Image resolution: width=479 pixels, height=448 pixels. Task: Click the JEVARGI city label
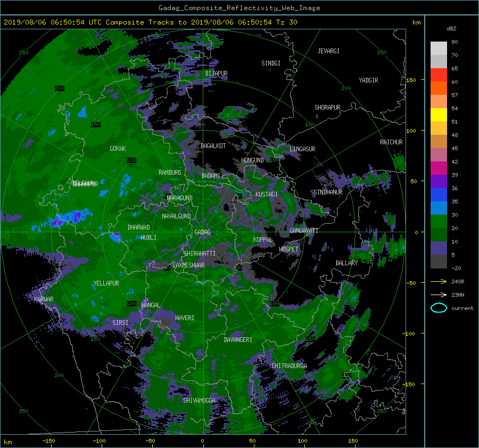point(328,51)
